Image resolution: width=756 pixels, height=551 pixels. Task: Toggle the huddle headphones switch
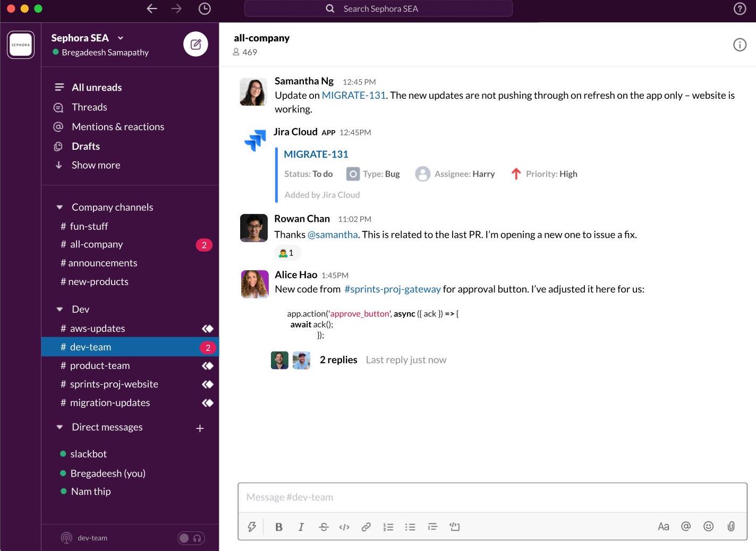pos(191,538)
